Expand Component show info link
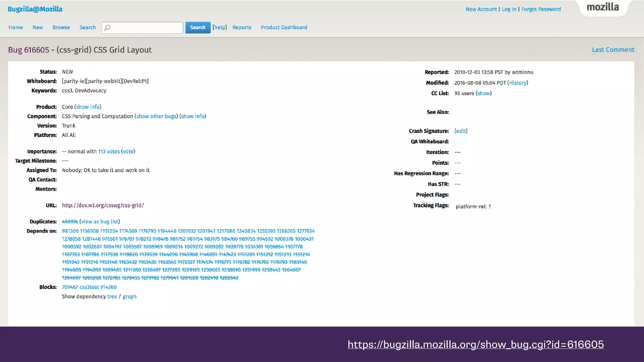The image size is (644, 362). tap(192, 116)
